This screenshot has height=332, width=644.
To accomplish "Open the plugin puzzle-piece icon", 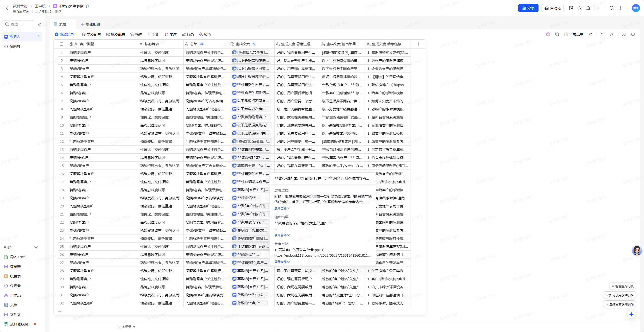I will tap(580, 8).
